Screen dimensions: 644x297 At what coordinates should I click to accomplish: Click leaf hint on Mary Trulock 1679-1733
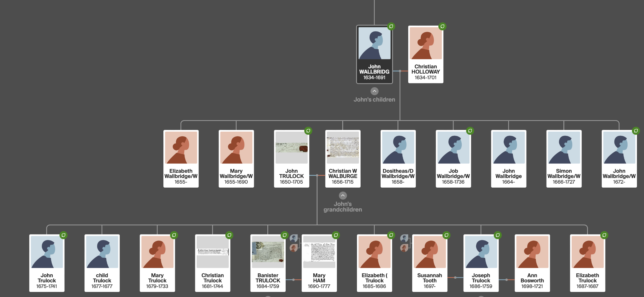tap(174, 235)
